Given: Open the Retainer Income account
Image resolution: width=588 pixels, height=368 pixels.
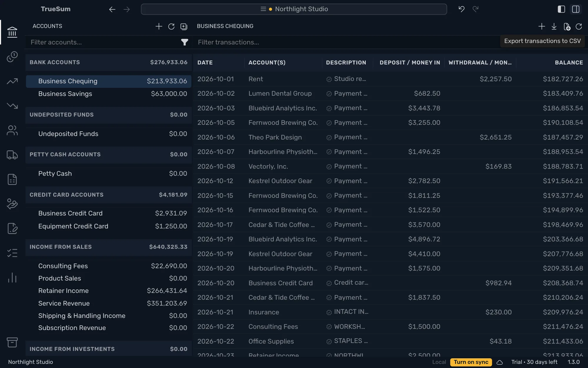Looking at the screenshot, I should (108, 291).
